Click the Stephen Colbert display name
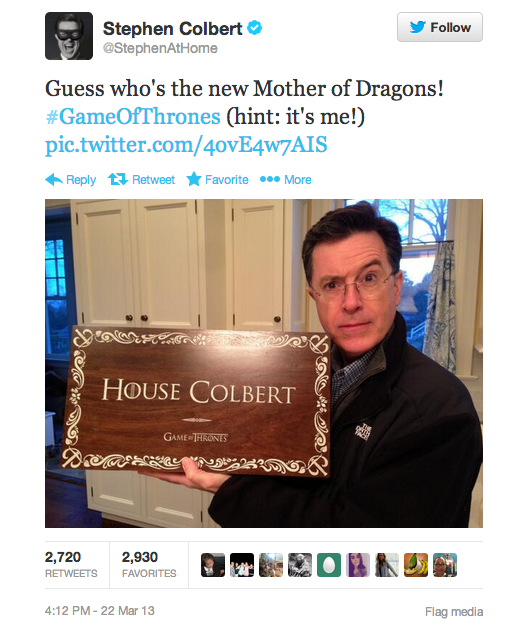The height and width of the screenshot is (625, 511). coord(173,29)
